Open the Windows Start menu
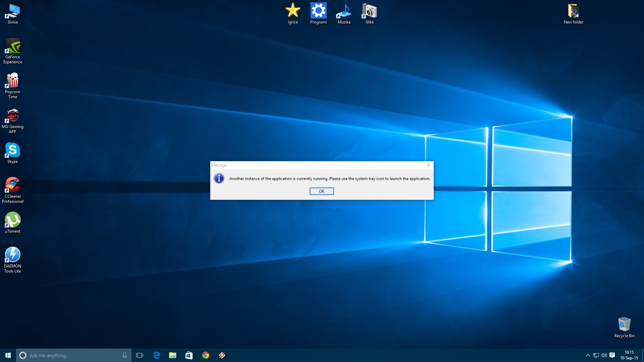The height and width of the screenshot is (362, 644). pos(8,355)
